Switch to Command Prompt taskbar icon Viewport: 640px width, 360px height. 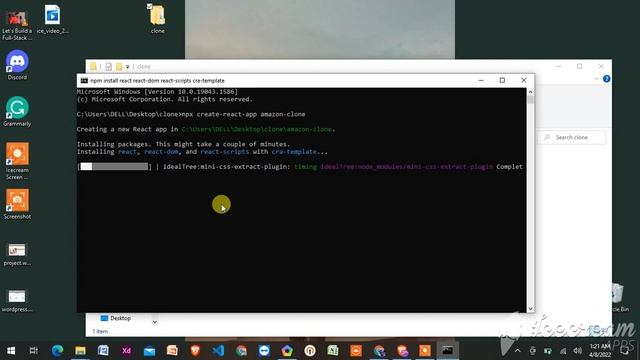coord(447,351)
